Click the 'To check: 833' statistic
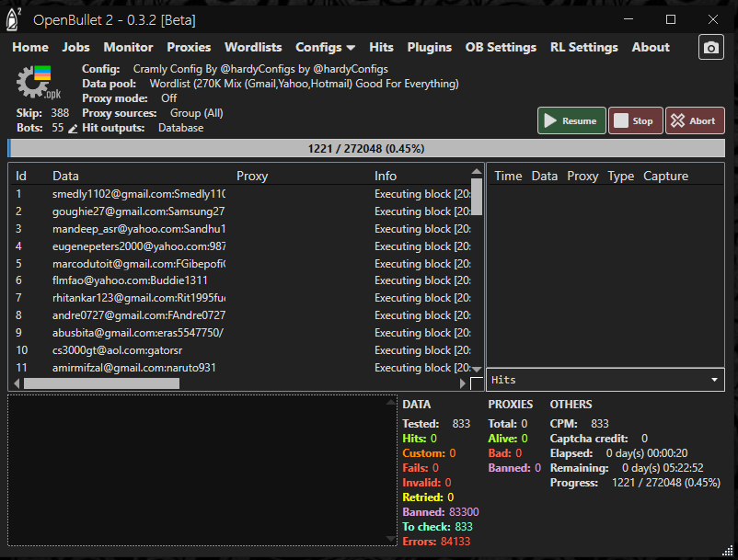This screenshot has height=560, width=738. tap(438, 527)
